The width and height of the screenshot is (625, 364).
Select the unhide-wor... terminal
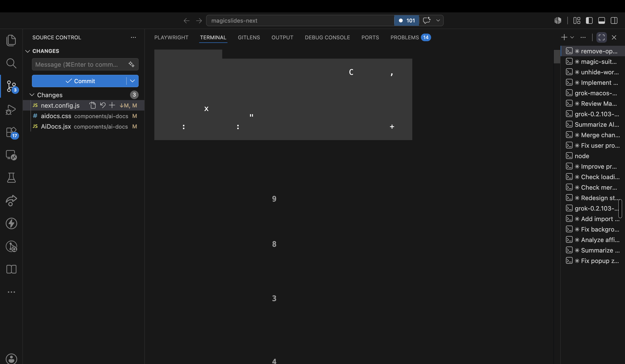click(x=593, y=72)
